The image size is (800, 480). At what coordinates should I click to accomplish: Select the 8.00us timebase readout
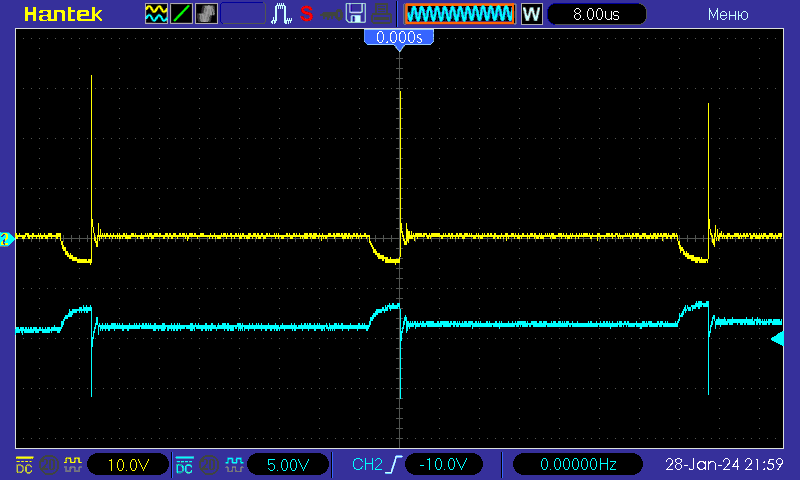click(x=596, y=14)
